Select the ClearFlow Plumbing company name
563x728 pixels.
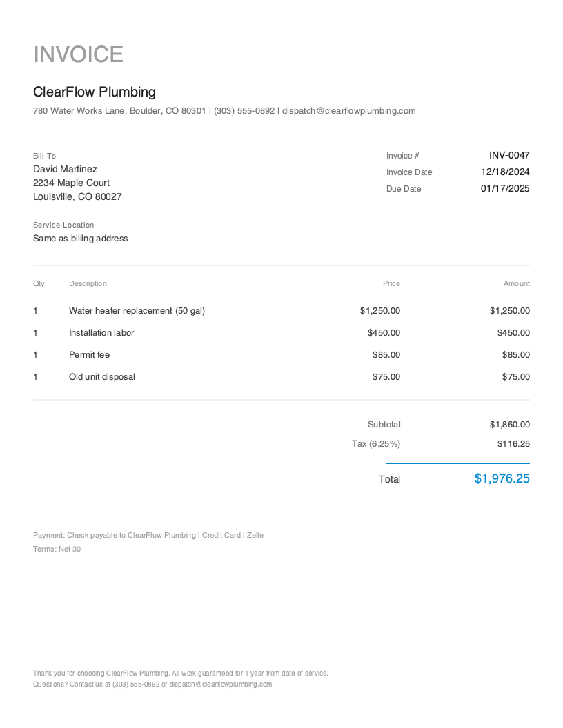coord(95,92)
